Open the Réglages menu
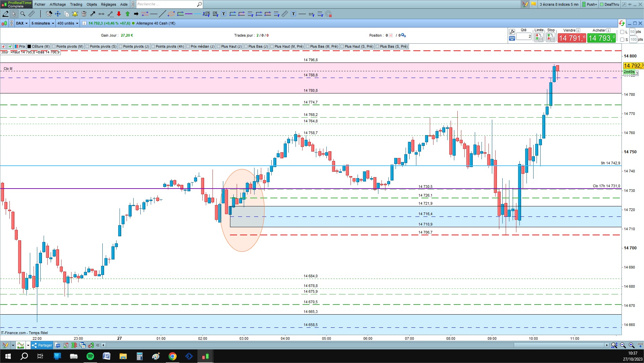The width and height of the screenshot is (644, 363). 108,4
